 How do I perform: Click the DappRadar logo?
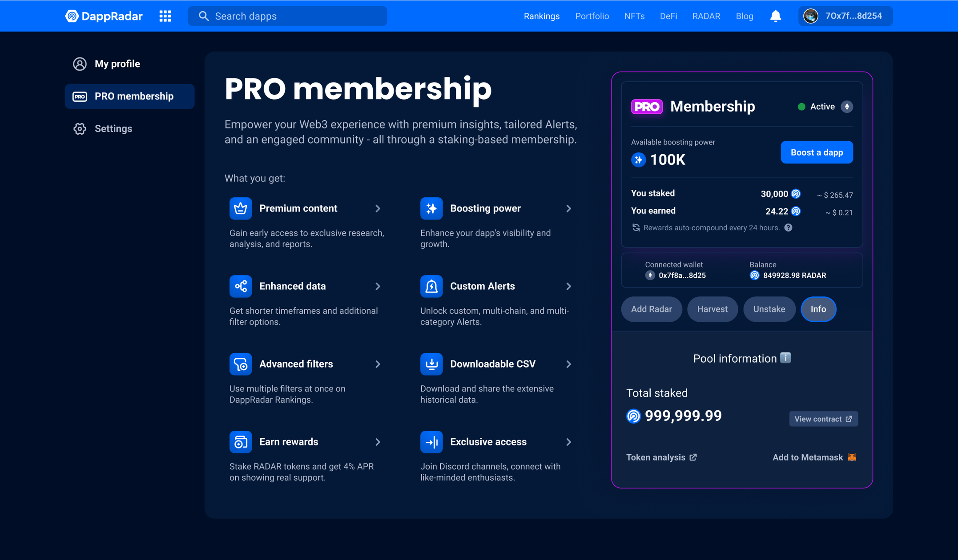pyautogui.click(x=104, y=16)
